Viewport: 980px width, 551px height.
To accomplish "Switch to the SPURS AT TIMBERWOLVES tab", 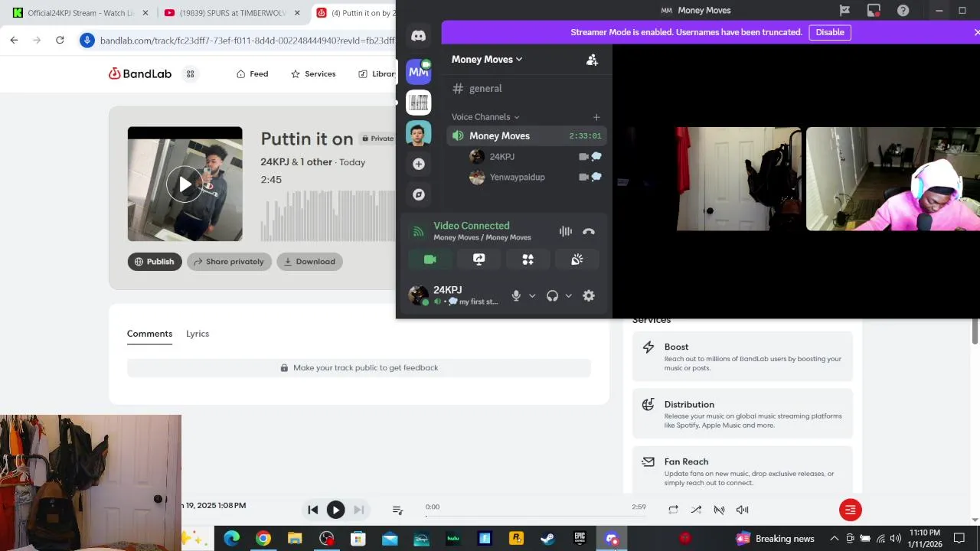I will tap(234, 13).
